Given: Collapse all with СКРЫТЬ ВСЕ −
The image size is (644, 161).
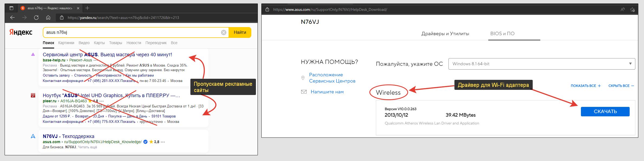Looking at the screenshot, I should click(x=621, y=86).
